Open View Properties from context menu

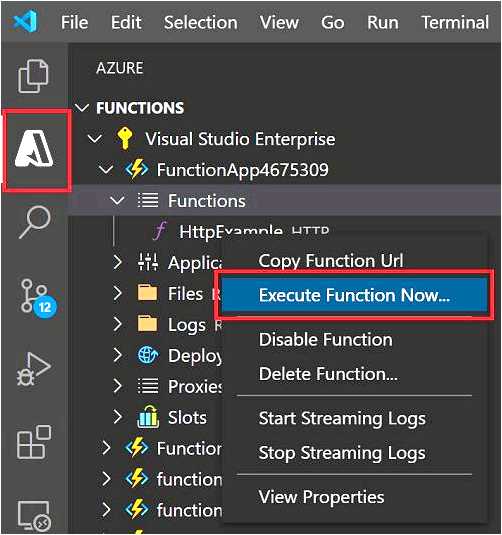coord(321,497)
